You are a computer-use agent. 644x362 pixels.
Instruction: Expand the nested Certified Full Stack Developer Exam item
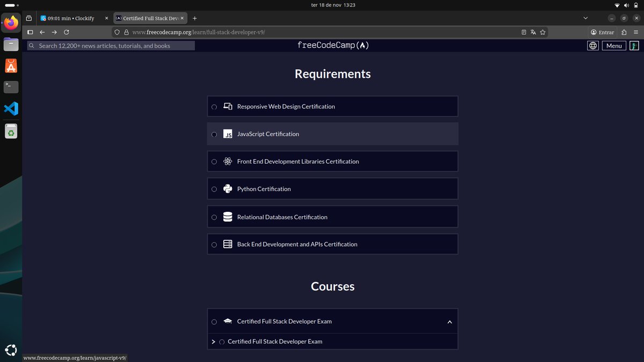213,342
